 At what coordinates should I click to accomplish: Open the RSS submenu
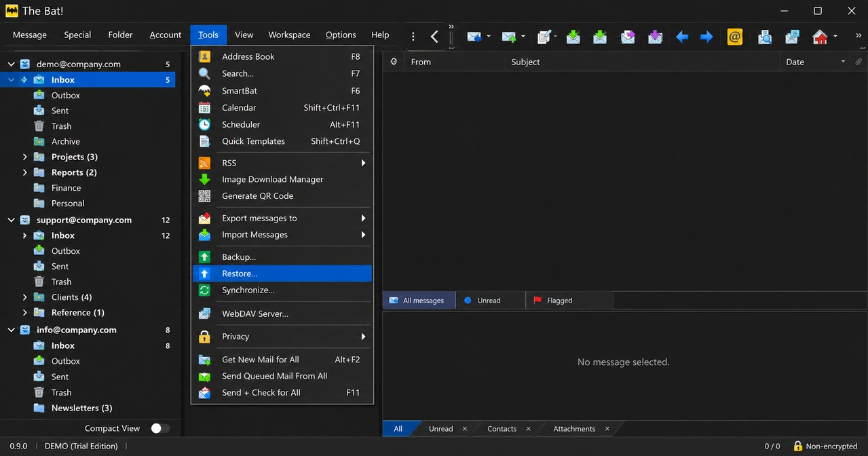282,163
